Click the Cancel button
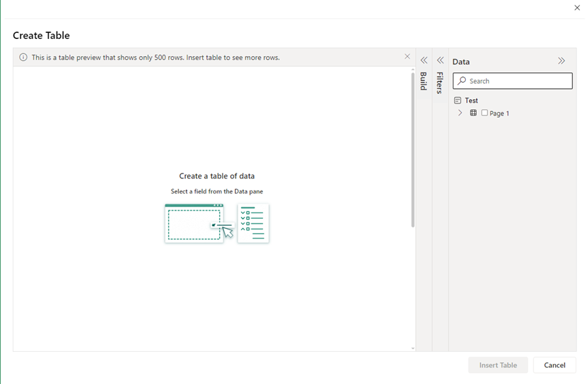Viewport: 588px width, 384px height. 555,365
